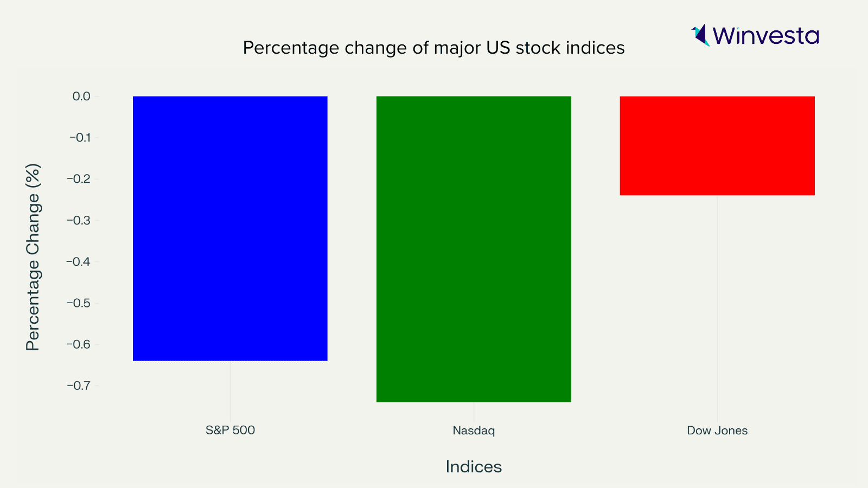Click the Winvesta brand name text
Image resolution: width=868 pixels, height=488 pixels.
click(x=765, y=36)
